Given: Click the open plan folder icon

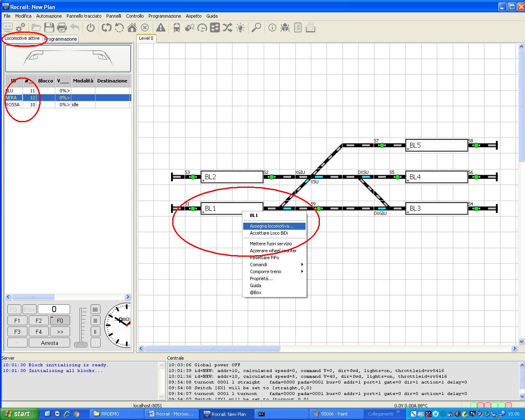Looking at the screenshot, I should [36, 27].
